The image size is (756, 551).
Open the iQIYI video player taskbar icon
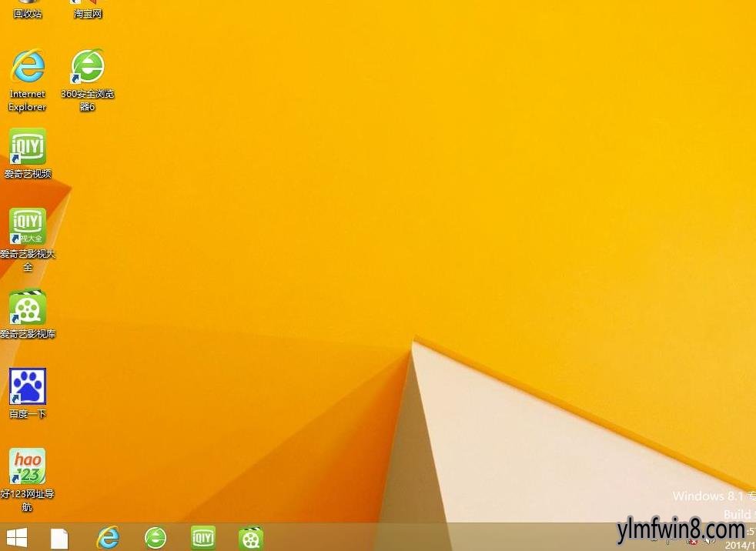(x=250, y=537)
